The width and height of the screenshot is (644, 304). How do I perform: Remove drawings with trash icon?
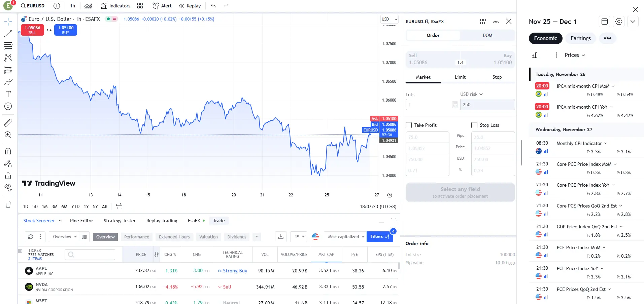[x=8, y=204]
